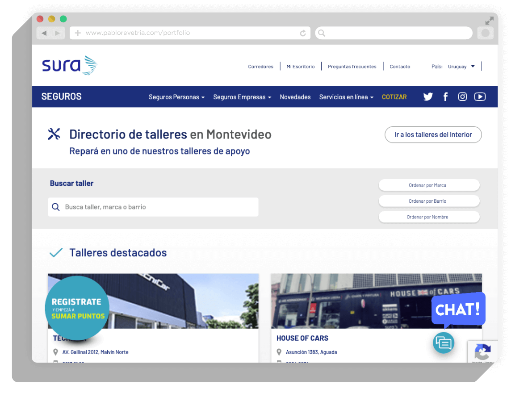Open SURA's Instagram profile icon
The height and width of the screenshot is (393, 532).
click(x=462, y=97)
